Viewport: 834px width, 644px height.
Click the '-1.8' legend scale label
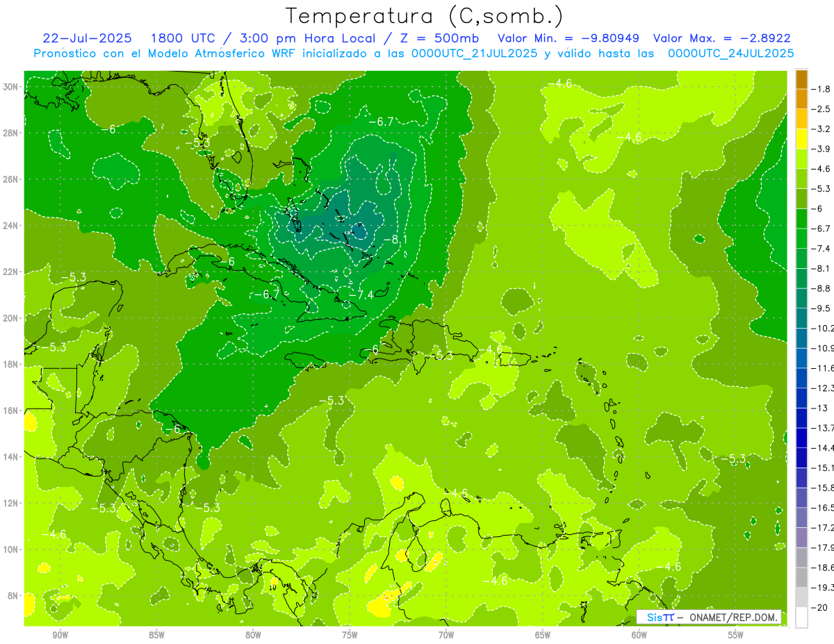tap(821, 89)
